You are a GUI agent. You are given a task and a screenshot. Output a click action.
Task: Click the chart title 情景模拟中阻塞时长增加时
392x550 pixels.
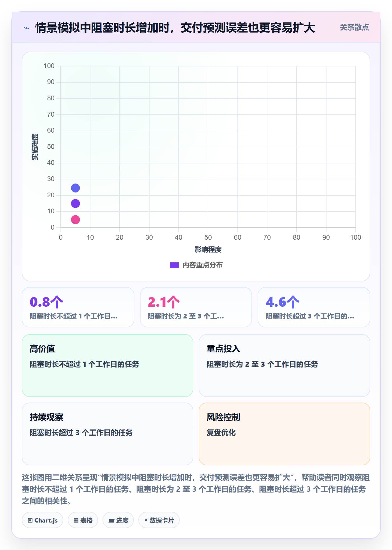175,28
